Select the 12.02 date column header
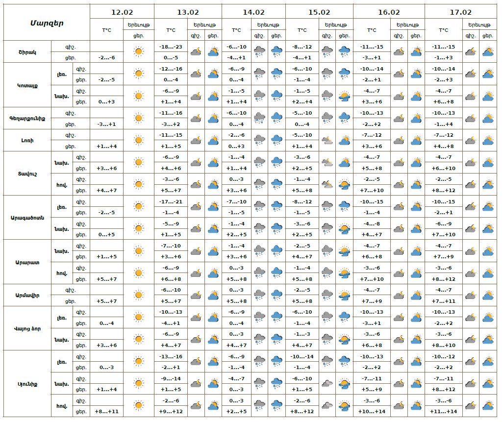The height and width of the screenshot is (422, 504). [122, 12]
